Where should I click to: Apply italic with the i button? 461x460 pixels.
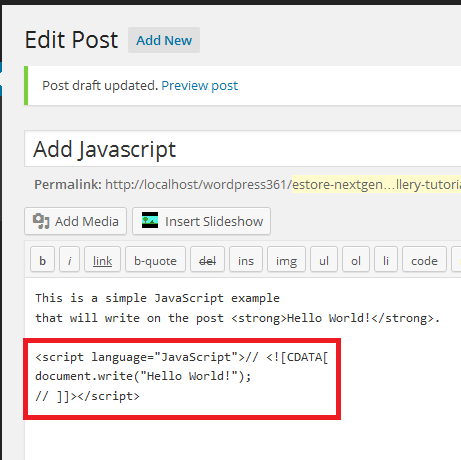pos(69,260)
